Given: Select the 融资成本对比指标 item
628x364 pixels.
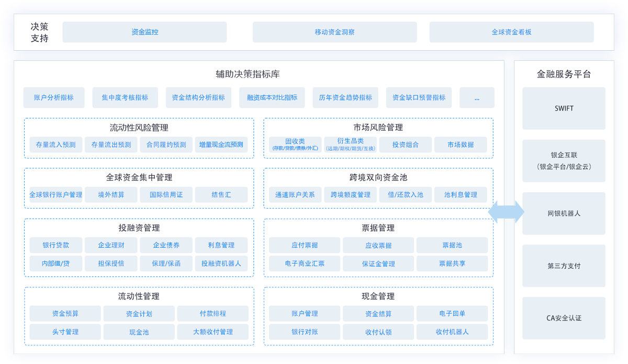Looking at the screenshot, I should click(272, 97).
